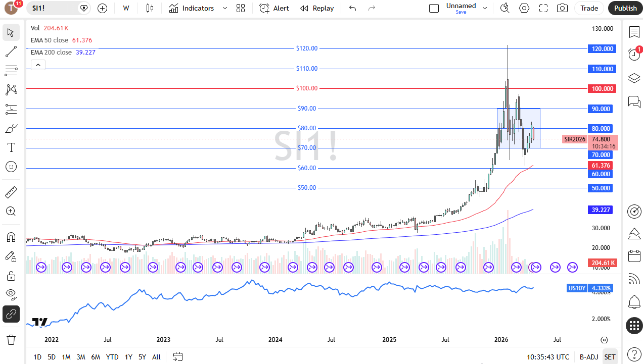Toggle lock all drawing tools
643x364 pixels.
point(11,276)
